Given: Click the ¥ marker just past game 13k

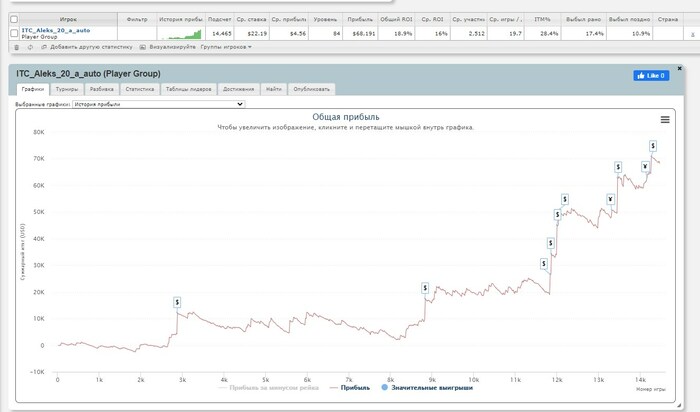Looking at the screenshot, I should pyautogui.click(x=610, y=199).
